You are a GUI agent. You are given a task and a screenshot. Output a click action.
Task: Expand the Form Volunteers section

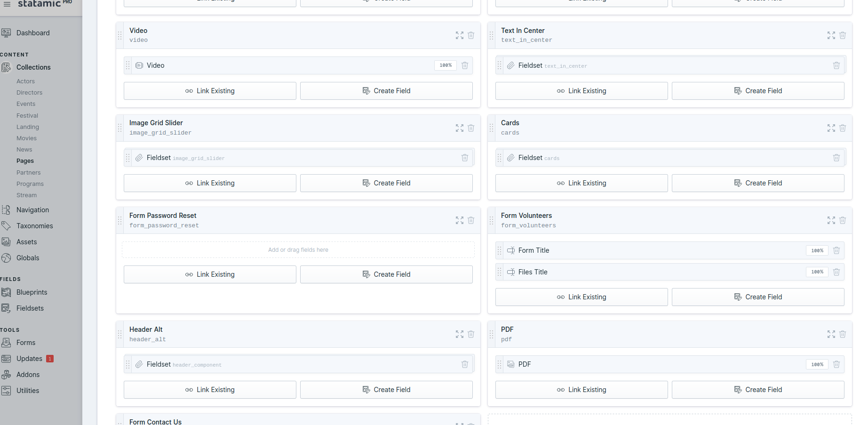pyautogui.click(x=831, y=220)
